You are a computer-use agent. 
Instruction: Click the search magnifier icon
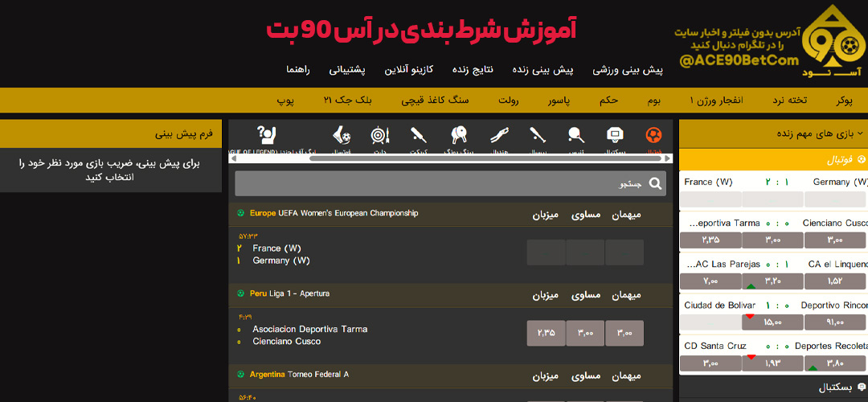[x=656, y=184]
